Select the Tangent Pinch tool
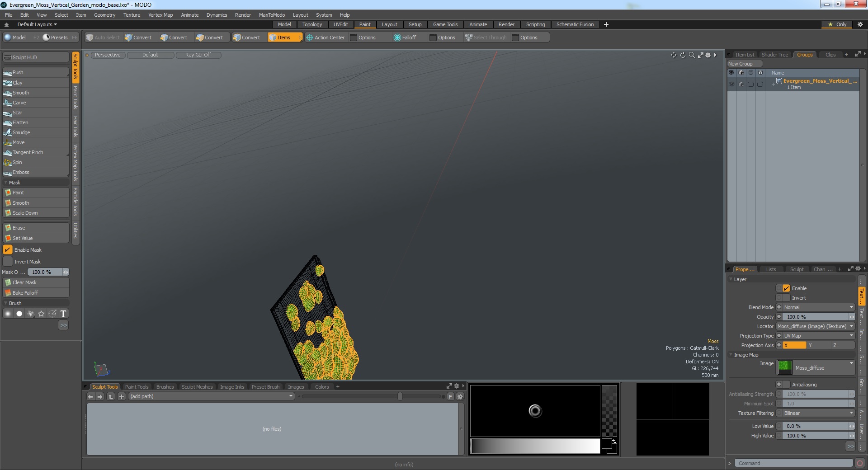The height and width of the screenshot is (470, 868). pos(36,152)
